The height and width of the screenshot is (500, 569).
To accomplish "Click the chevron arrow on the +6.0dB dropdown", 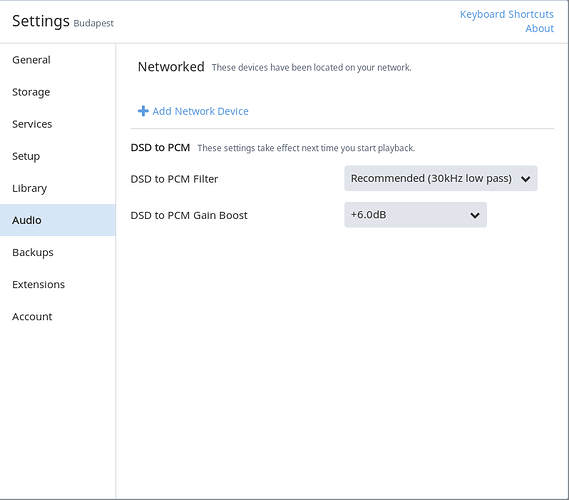I will pyautogui.click(x=475, y=216).
